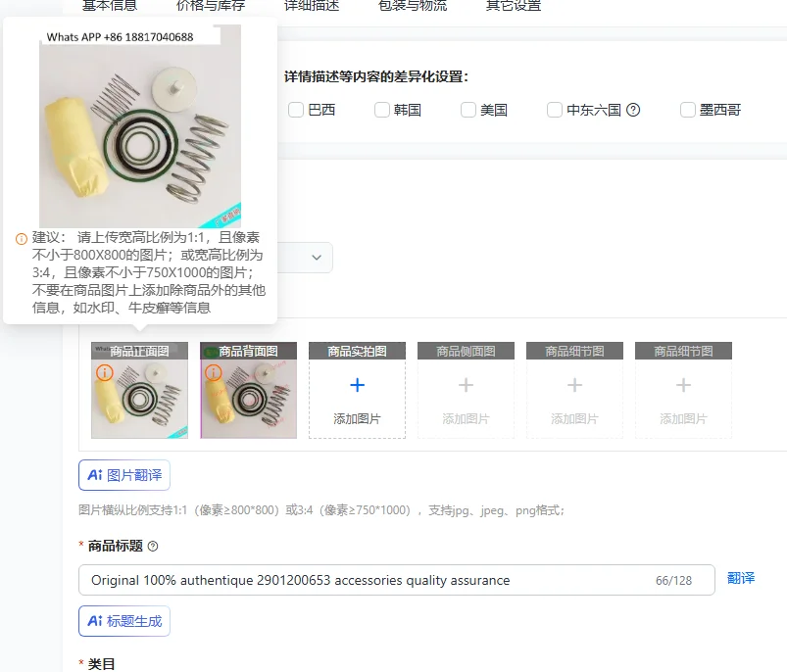Click the help icon beside 商品标题

click(153, 547)
